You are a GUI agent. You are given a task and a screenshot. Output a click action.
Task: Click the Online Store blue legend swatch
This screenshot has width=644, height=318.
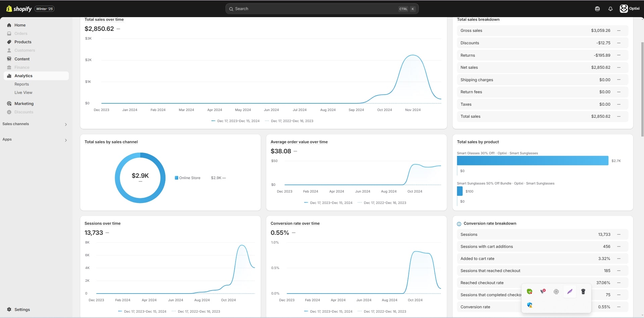[177, 178]
